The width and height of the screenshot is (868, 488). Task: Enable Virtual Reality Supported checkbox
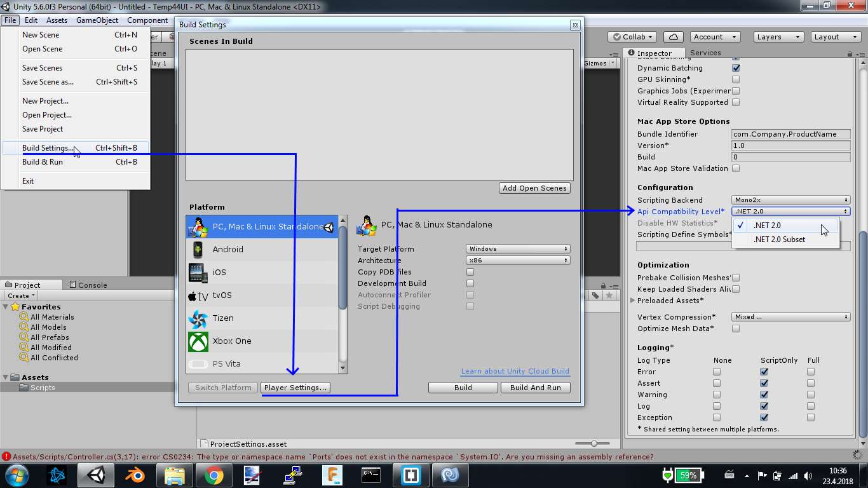pos(736,102)
